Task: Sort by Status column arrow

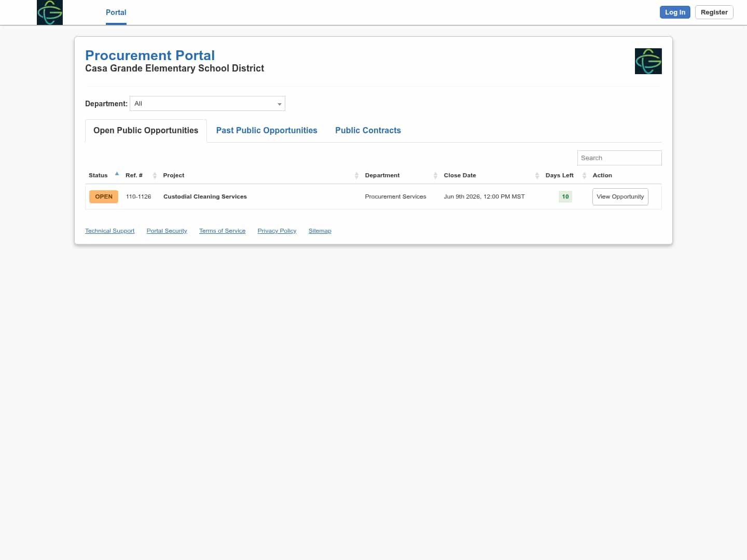Action: (117, 174)
